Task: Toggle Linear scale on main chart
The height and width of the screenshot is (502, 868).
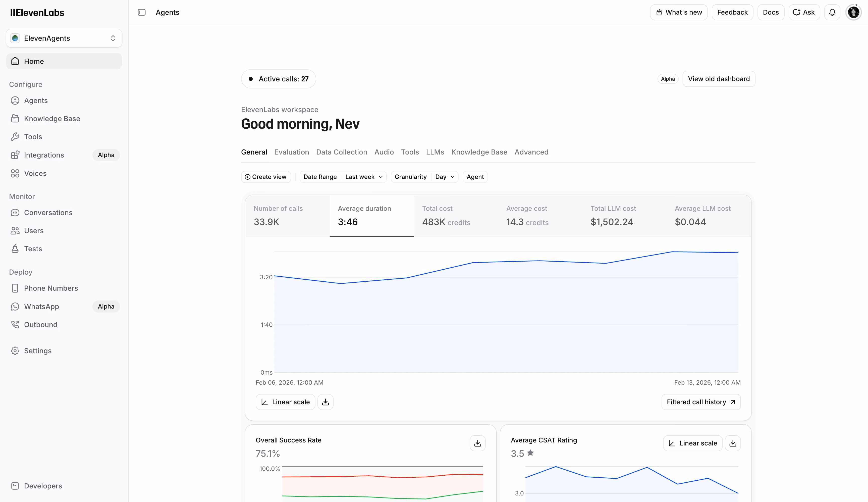Action: pos(285,402)
